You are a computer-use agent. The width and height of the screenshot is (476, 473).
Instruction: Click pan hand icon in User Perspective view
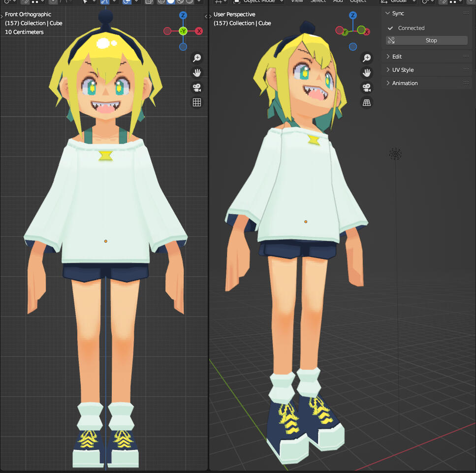[x=367, y=73]
